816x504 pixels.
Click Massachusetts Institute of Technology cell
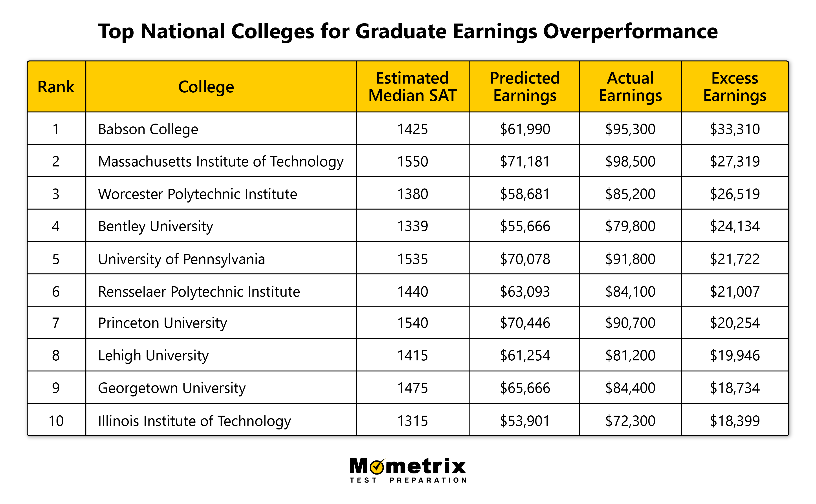[220, 162]
